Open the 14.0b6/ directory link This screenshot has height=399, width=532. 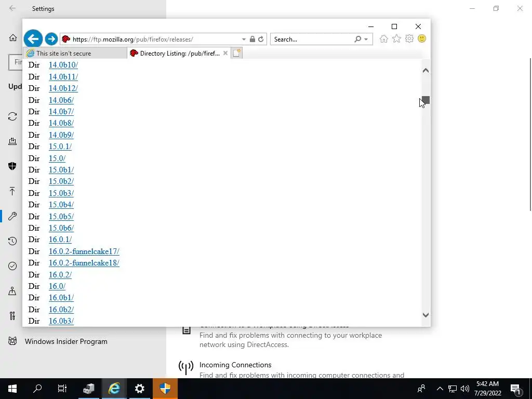[x=61, y=100]
